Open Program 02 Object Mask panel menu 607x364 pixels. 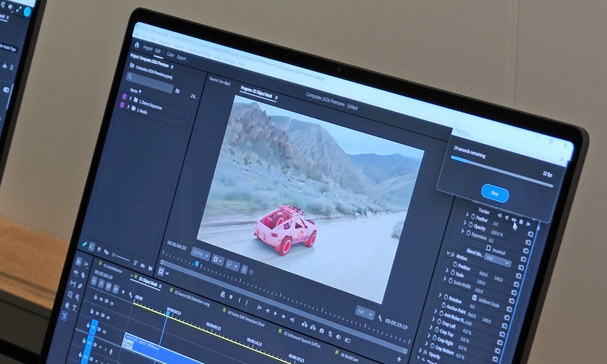pos(276,98)
